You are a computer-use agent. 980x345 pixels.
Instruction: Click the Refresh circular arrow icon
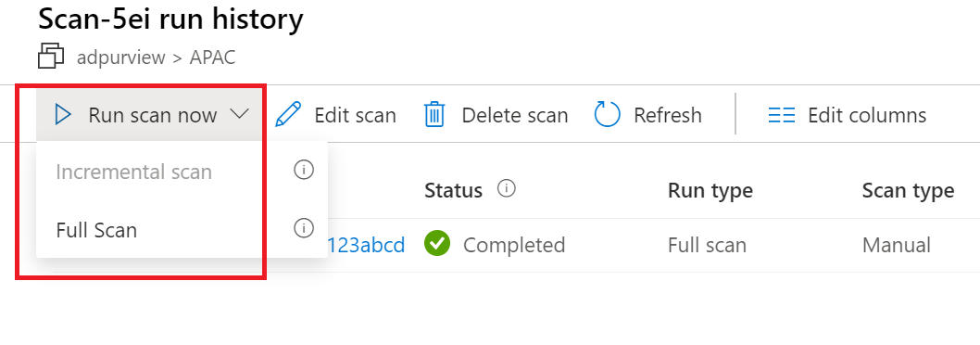click(607, 115)
